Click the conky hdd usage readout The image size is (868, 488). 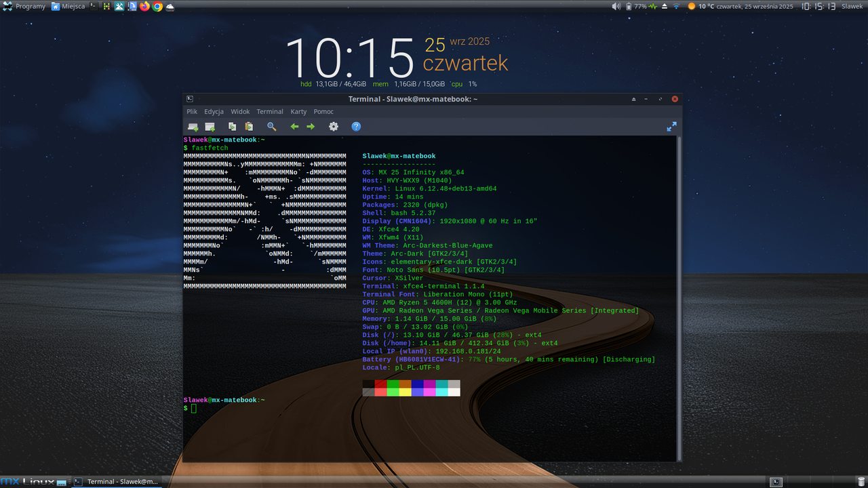(x=334, y=84)
